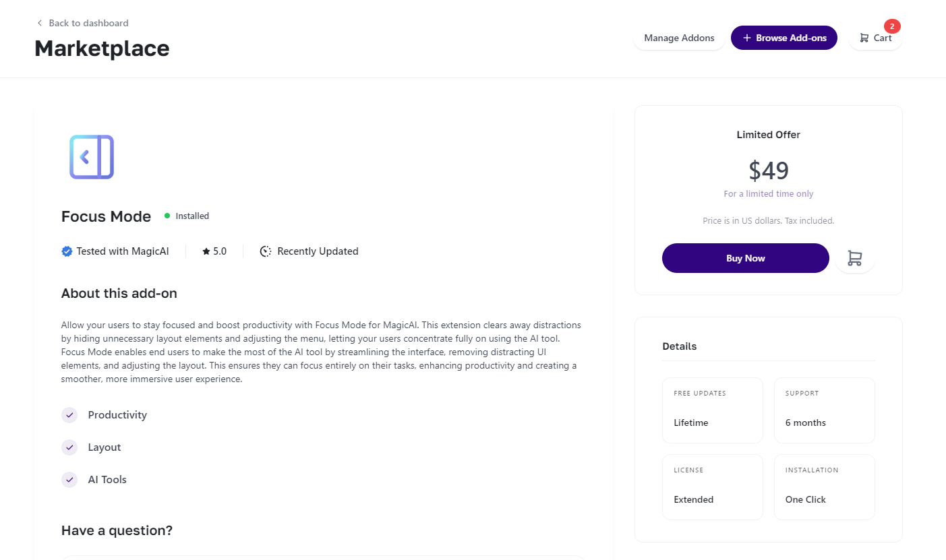This screenshot has width=946, height=560.
Task: Click the Browse Add-ons button
Action: tap(784, 38)
